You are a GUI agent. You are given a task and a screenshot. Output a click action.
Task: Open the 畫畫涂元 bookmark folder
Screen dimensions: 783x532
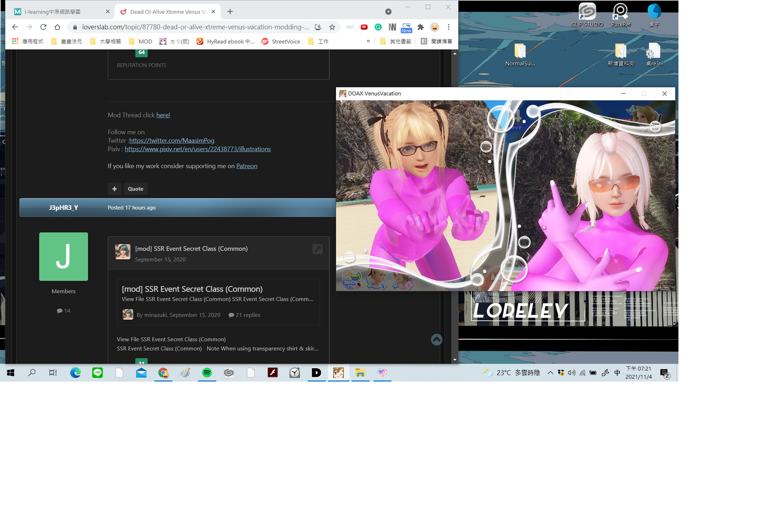[67, 41]
